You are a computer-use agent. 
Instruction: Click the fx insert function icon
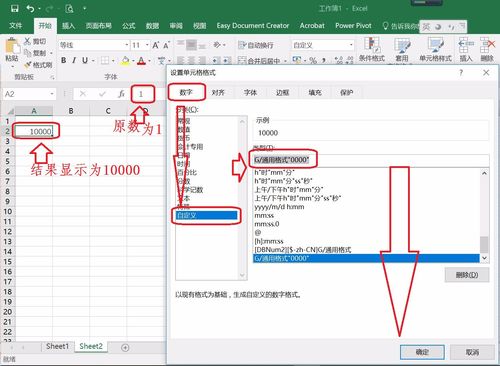pyautogui.click(x=121, y=94)
